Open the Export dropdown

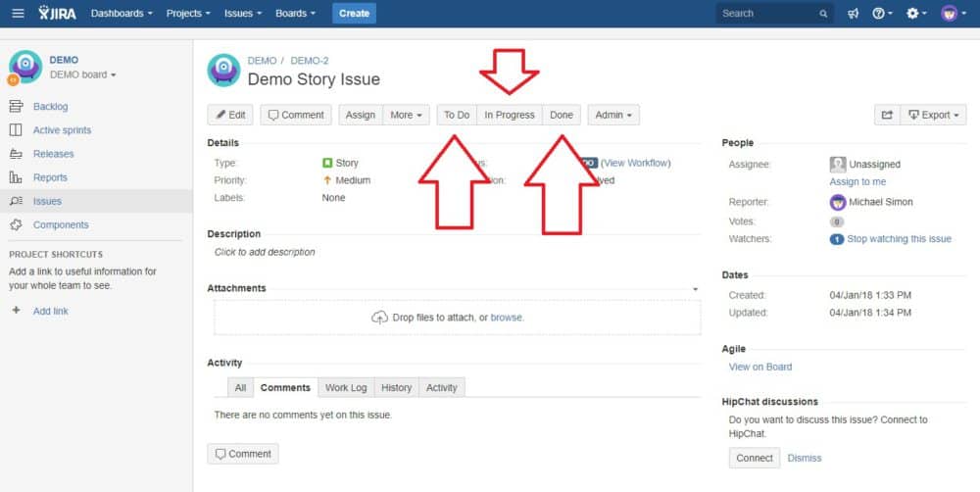tap(933, 115)
